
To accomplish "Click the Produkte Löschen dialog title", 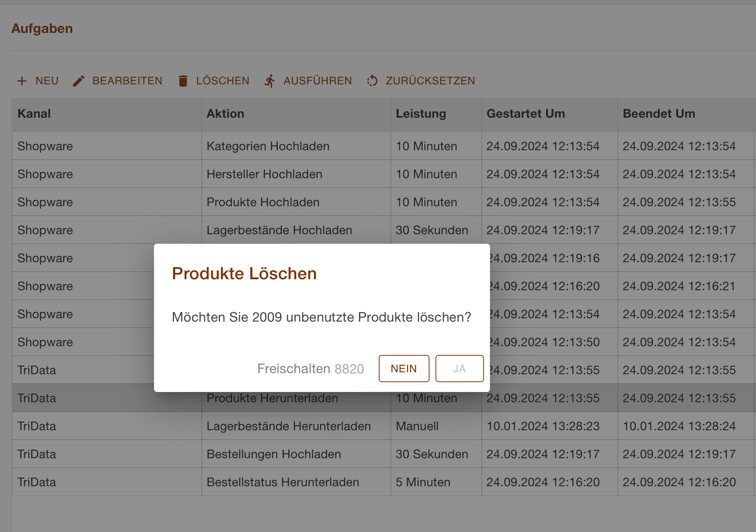I will (x=244, y=274).
